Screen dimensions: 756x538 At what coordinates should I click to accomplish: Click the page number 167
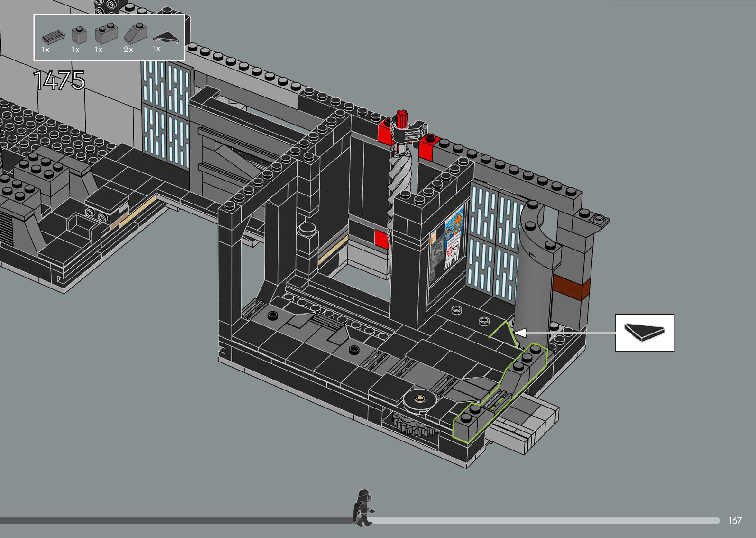tap(735, 520)
